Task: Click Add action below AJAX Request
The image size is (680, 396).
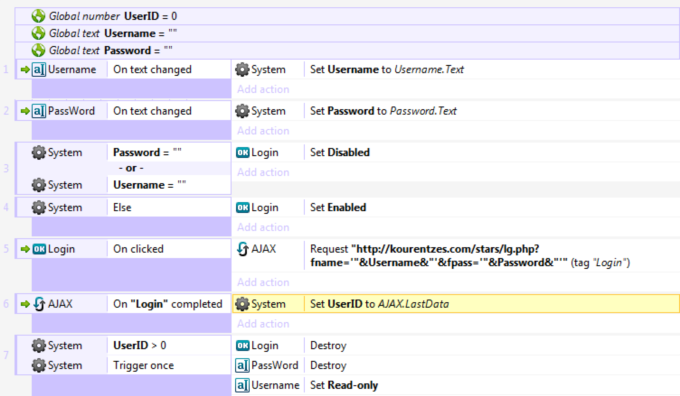Action: [263, 282]
